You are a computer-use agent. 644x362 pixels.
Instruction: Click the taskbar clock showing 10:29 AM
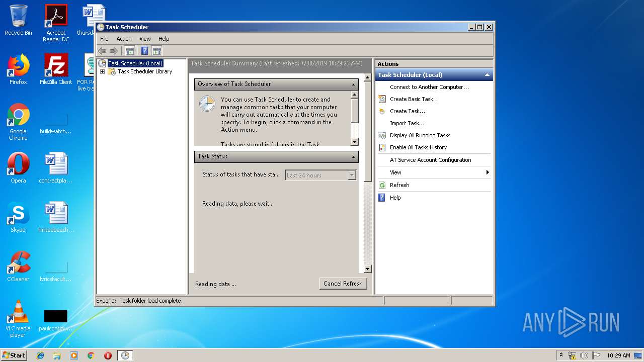pos(618,355)
